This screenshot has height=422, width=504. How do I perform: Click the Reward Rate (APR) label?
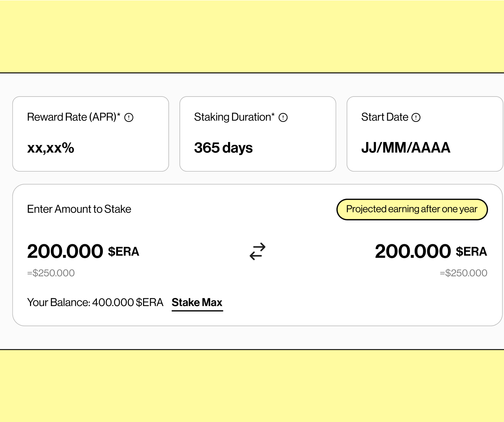pos(74,117)
